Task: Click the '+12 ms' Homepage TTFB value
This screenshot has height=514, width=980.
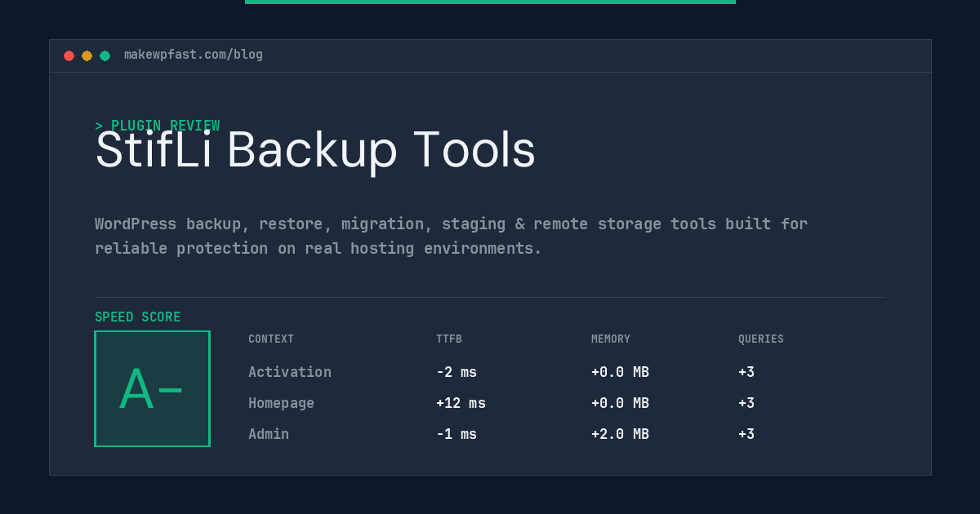Action: coord(461,403)
